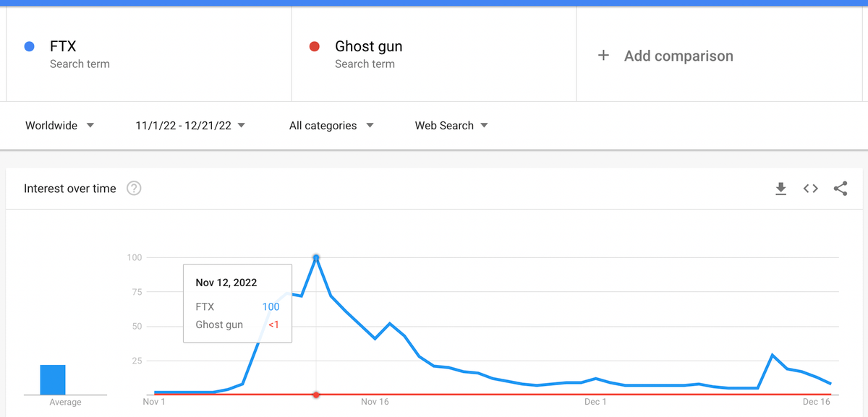The width and height of the screenshot is (868, 417).
Task: Click the blue FTX color dot
Action: coord(30,47)
